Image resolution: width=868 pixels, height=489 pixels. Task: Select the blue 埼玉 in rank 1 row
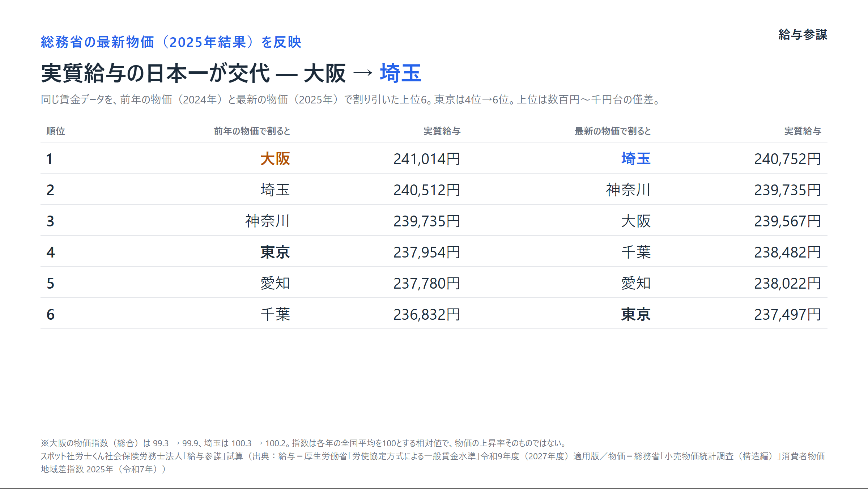636,159
